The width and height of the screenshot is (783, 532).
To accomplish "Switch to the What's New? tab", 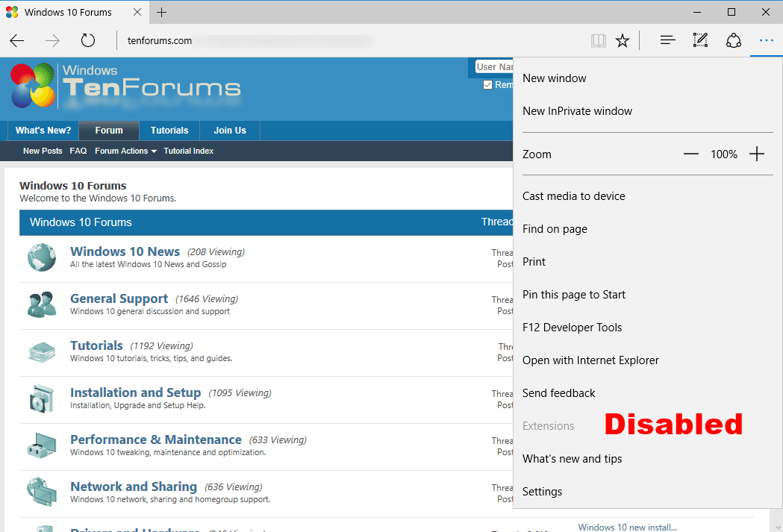I will [43, 131].
